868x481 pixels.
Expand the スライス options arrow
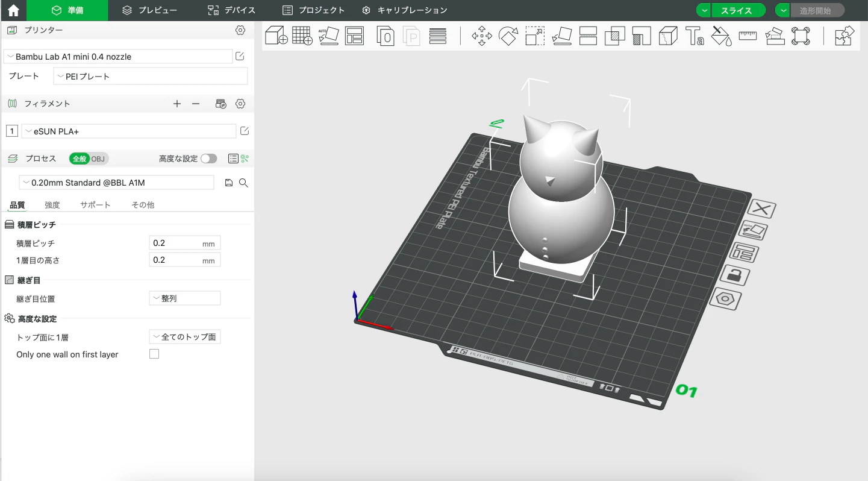click(x=704, y=10)
